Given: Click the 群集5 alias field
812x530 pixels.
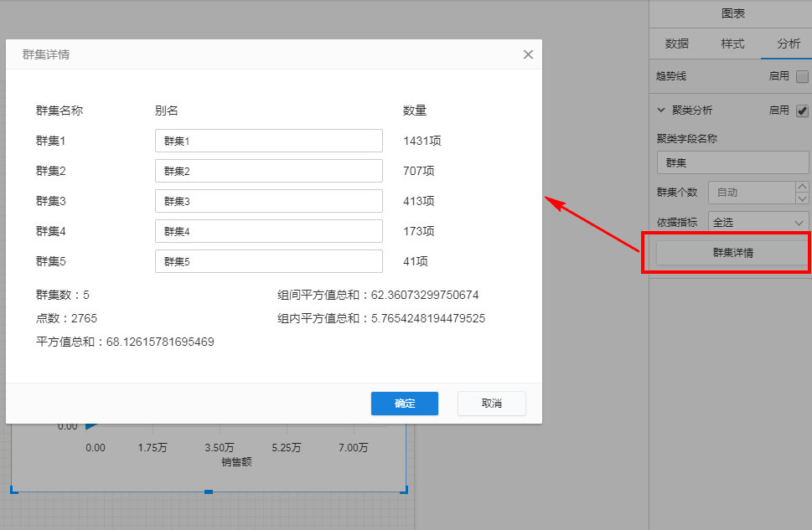Looking at the screenshot, I should tap(268, 261).
